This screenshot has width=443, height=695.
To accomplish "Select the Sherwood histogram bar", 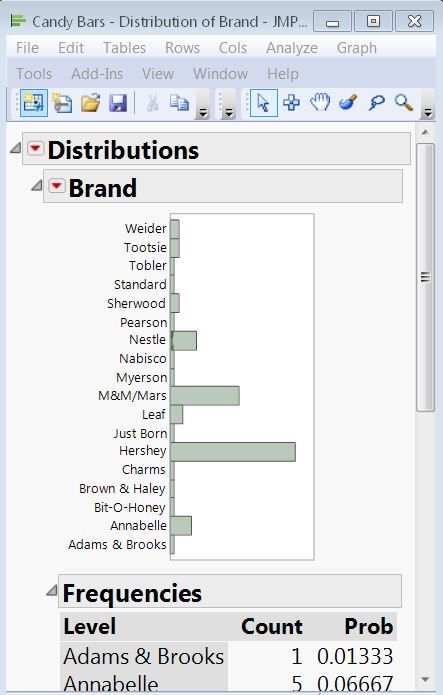I will pos(175,303).
